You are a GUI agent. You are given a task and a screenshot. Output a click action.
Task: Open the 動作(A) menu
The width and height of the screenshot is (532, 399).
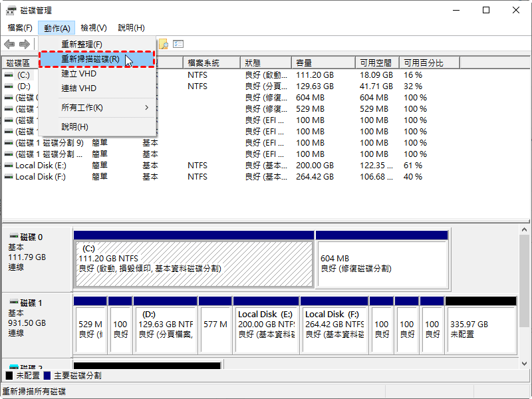point(57,28)
